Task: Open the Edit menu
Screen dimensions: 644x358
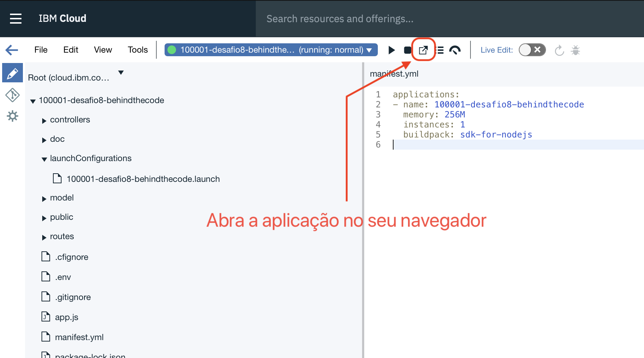Action: click(x=71, y=50)
